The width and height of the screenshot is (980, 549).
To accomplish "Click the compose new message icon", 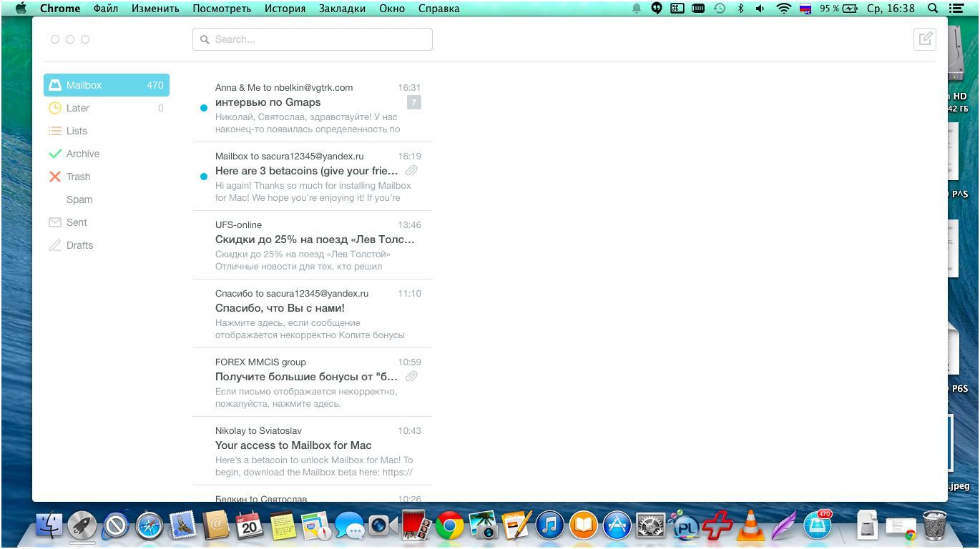I will click(925, 39).
